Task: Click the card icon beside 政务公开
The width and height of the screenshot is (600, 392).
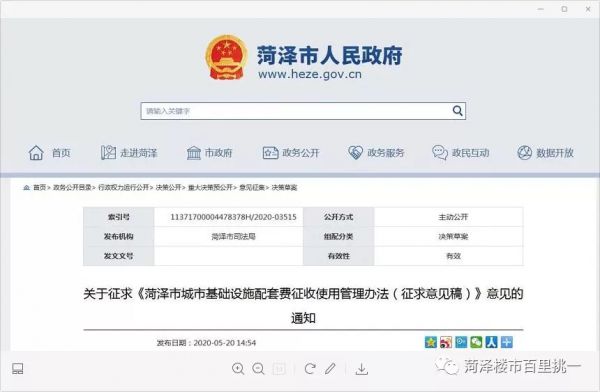Action: (270, 153)
